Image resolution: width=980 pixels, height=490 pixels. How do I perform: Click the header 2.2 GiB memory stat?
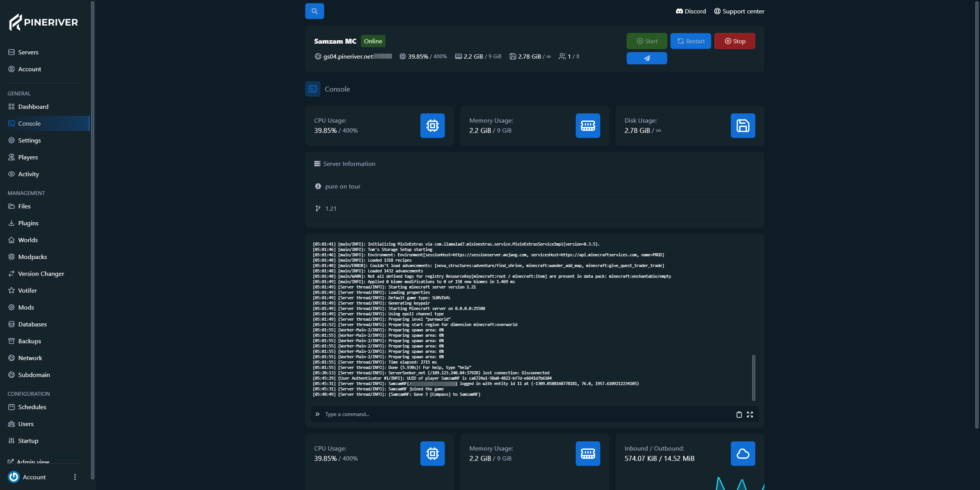(x=478, y=56)
